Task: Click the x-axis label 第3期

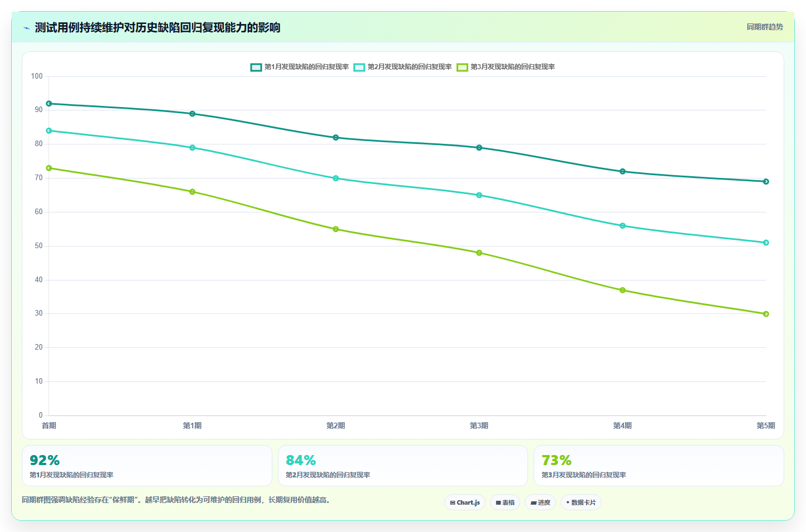Action: [479, 425]
